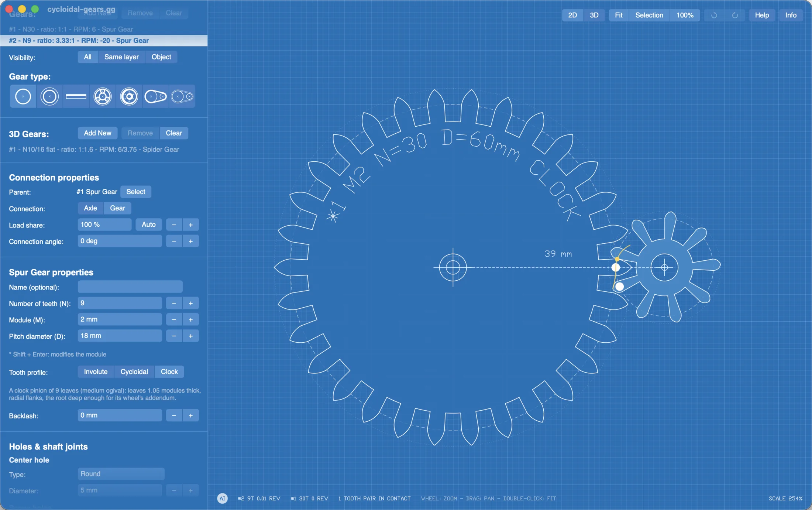Set visibility to Object
Image resolution: width=812 pixels, height=510 pixels.
pyautogui.click(x=161, y=57)
